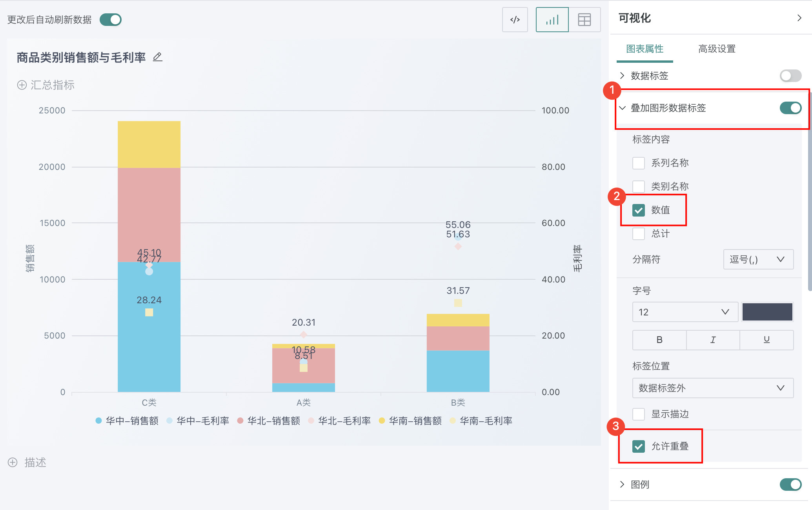Image resolution: width=812 pixels, height=510 pixels.
Task: Collapse the 可视化 panel arrow
Action: 799,18
